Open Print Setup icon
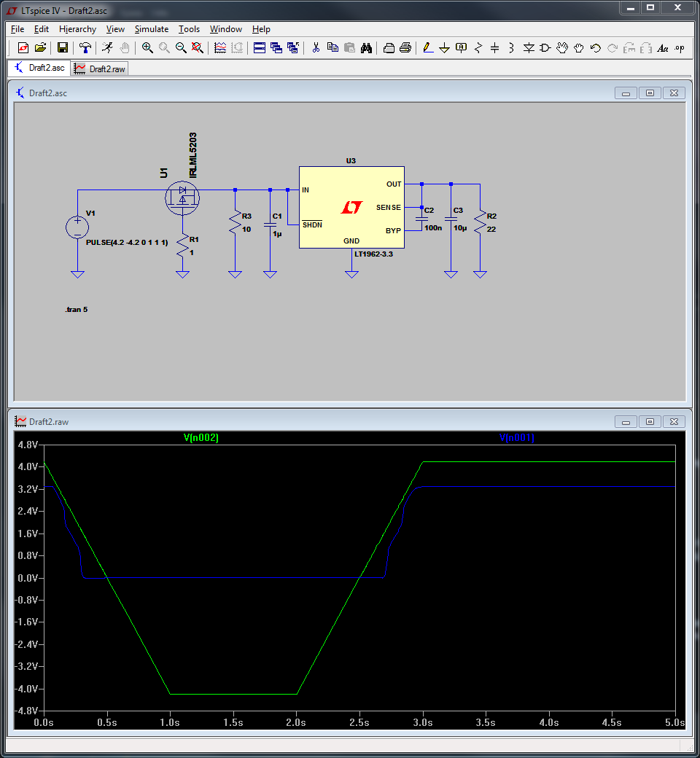Screen dimensions: 700x758 [389, 47]
